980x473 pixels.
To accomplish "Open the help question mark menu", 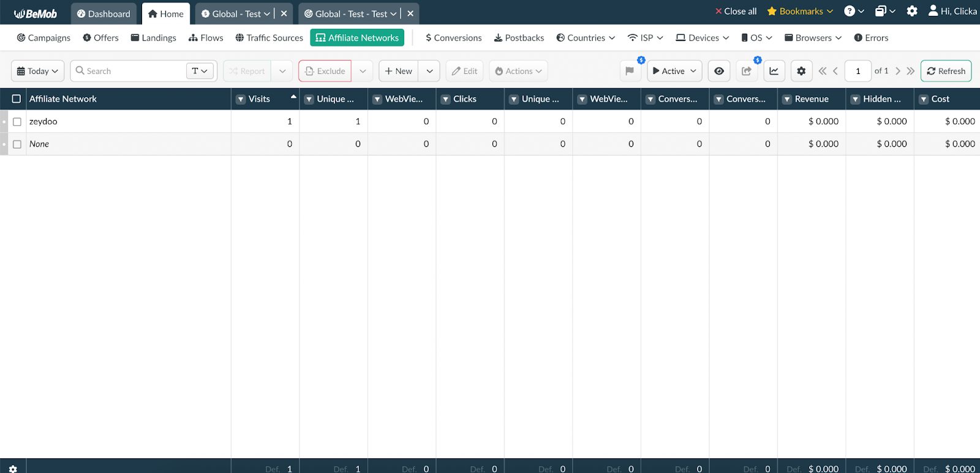I will point(854,11).
